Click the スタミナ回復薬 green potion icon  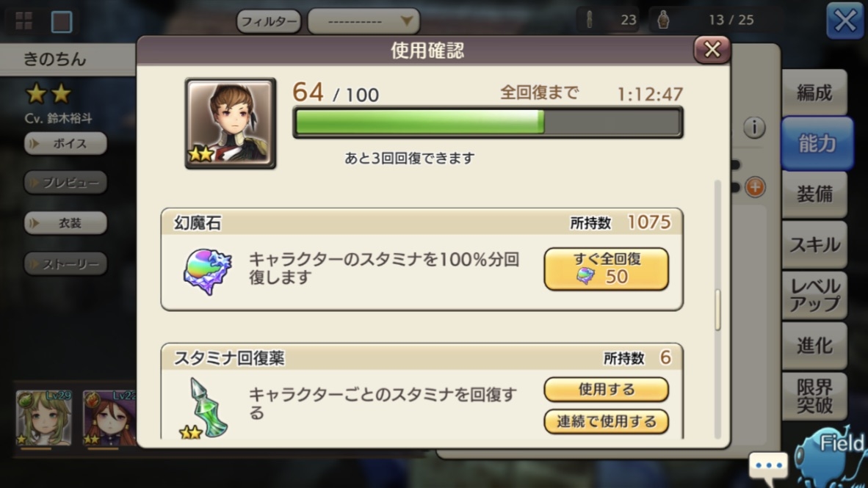(x=204, y=408)
